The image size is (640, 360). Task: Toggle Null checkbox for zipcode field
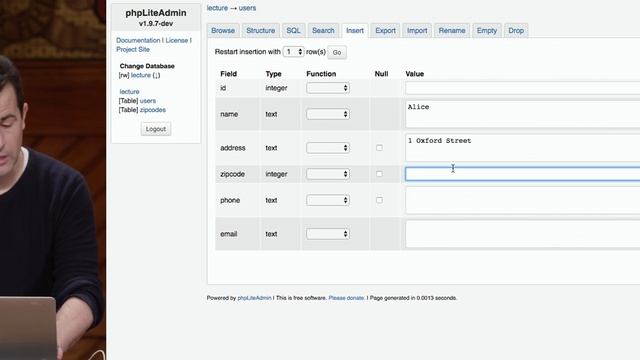[x=379, y=174]
